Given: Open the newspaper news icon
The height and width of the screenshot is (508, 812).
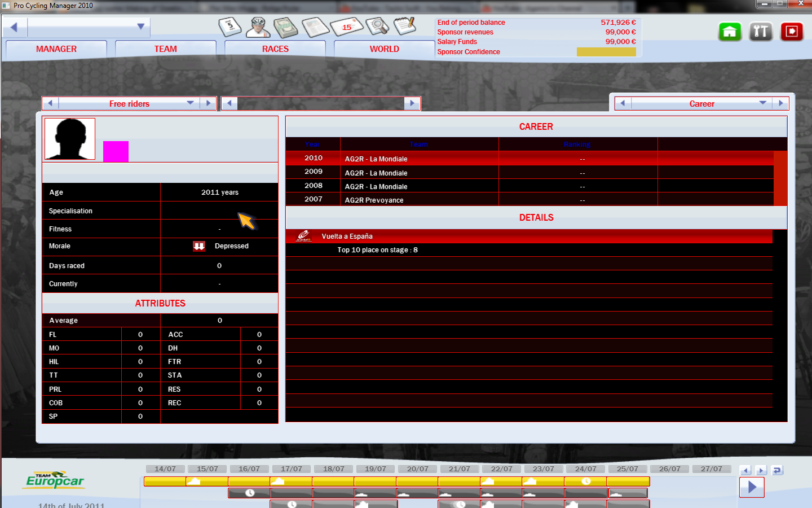Looking at the screenshot, I should [x=315, y=27].
